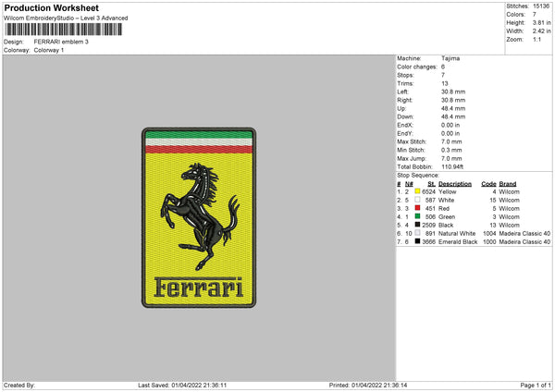Click the Ferrari emblem embroidery preview
Viewport: 555px width, 392px height.
199,217
